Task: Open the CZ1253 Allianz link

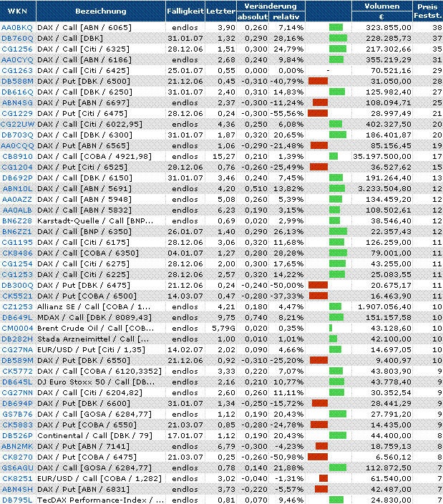Action: (17, 306)
